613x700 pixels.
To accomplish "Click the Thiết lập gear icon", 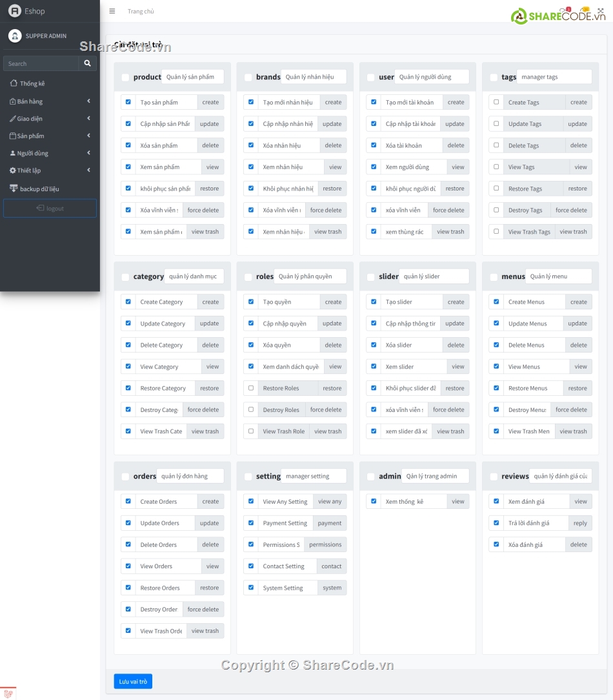I will [12, 170].
